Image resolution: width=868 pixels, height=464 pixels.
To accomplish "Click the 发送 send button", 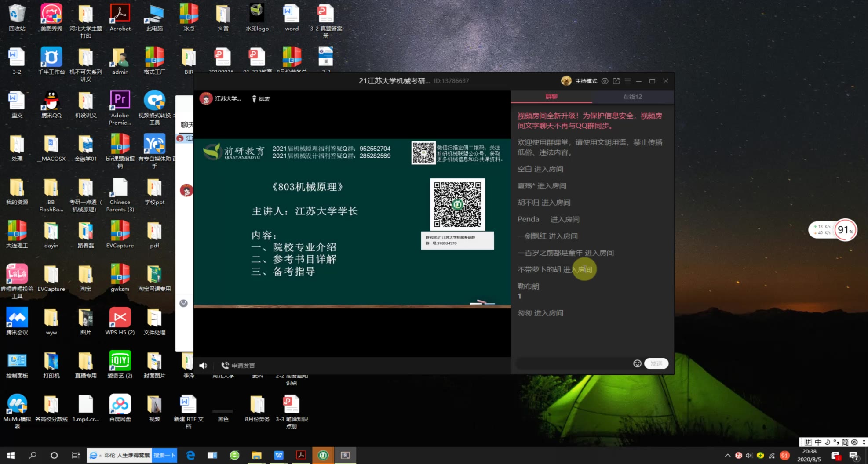I will (656, 363).
